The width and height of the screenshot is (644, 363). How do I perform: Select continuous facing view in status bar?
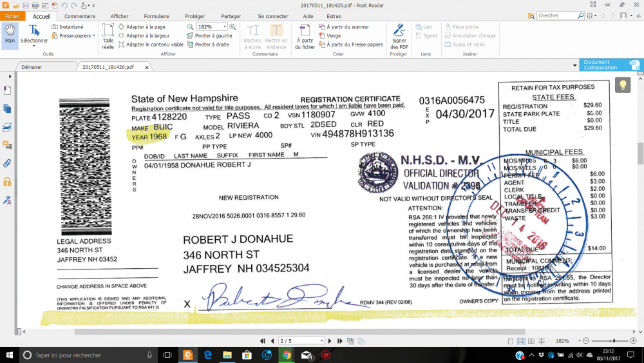pyautogui.click(x=542, y=341)
